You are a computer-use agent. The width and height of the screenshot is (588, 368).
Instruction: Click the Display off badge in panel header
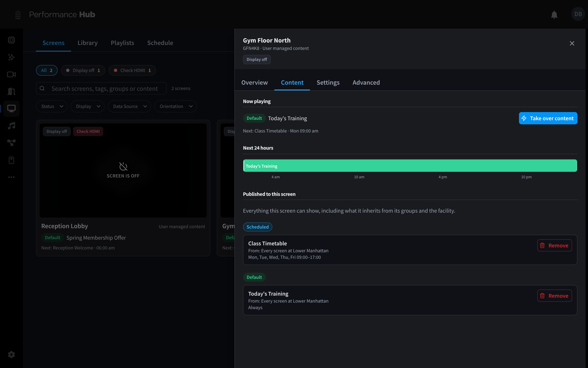pyautogui.click(x=257, y=59)
